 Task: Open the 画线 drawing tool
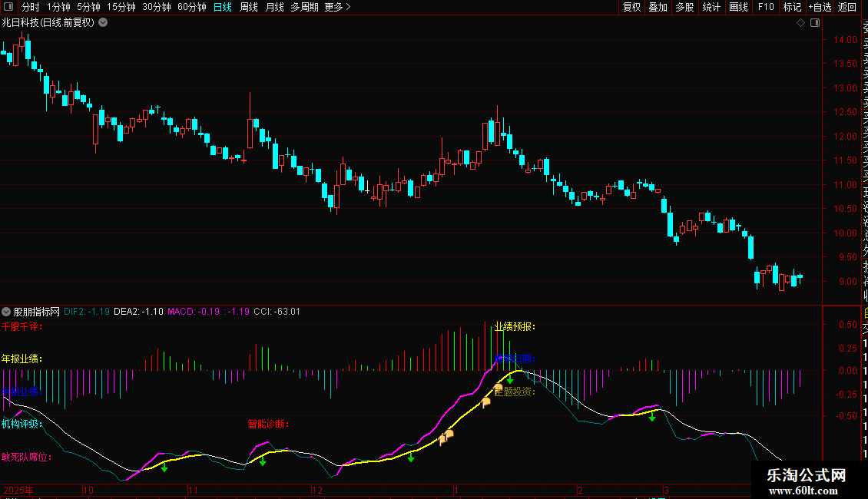click(738, 7)
